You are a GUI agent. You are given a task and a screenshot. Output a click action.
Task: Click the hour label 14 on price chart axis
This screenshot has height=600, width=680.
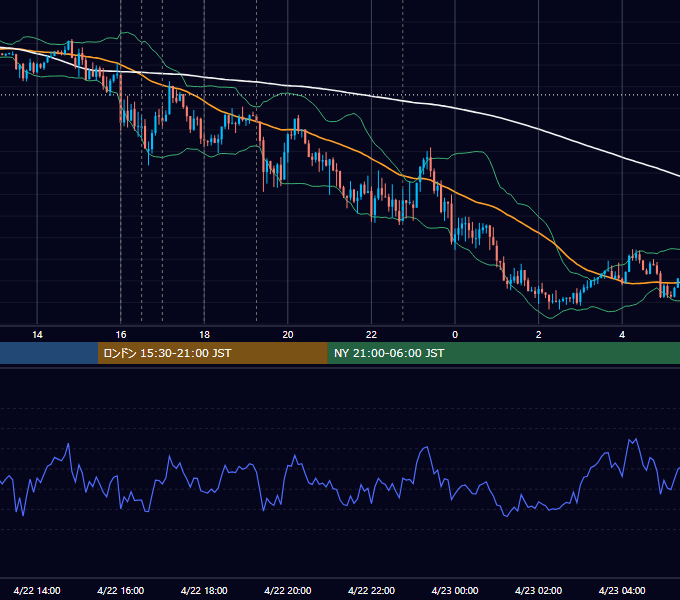coord(37,334)
